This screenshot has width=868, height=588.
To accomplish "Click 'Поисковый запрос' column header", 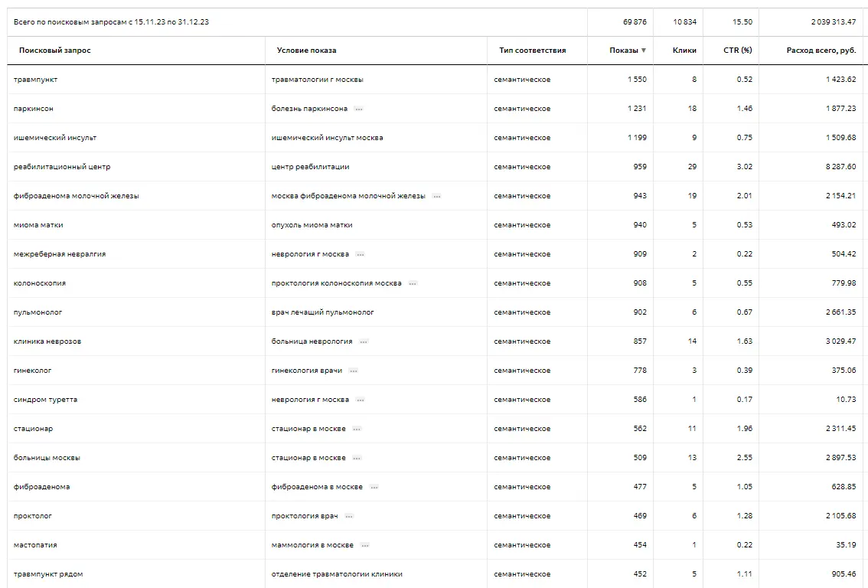I will (54, 51).
